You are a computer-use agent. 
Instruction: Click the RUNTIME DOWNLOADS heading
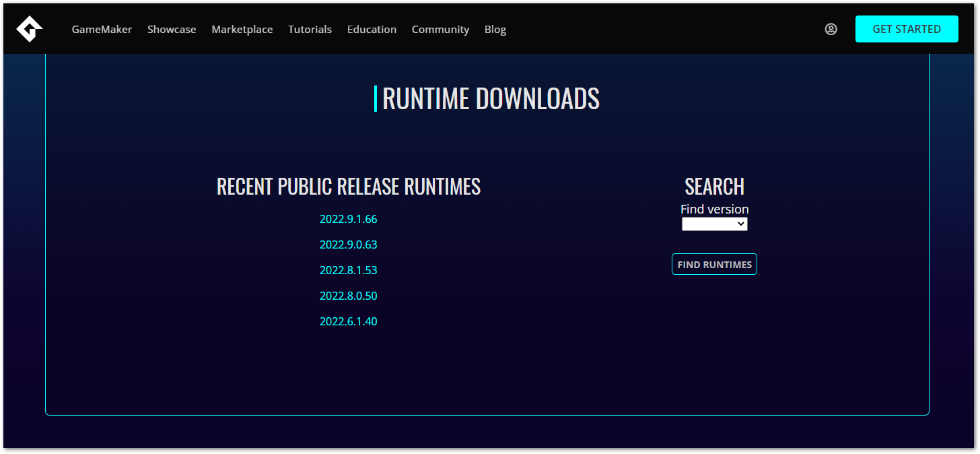[x=491, y=98]
